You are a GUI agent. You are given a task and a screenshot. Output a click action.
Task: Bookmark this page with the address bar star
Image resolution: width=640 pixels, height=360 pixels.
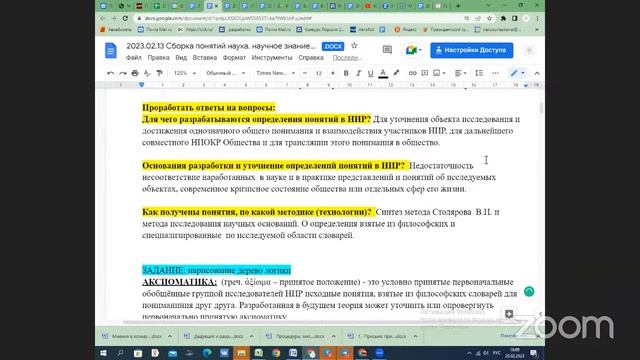[x=489, y=18]
